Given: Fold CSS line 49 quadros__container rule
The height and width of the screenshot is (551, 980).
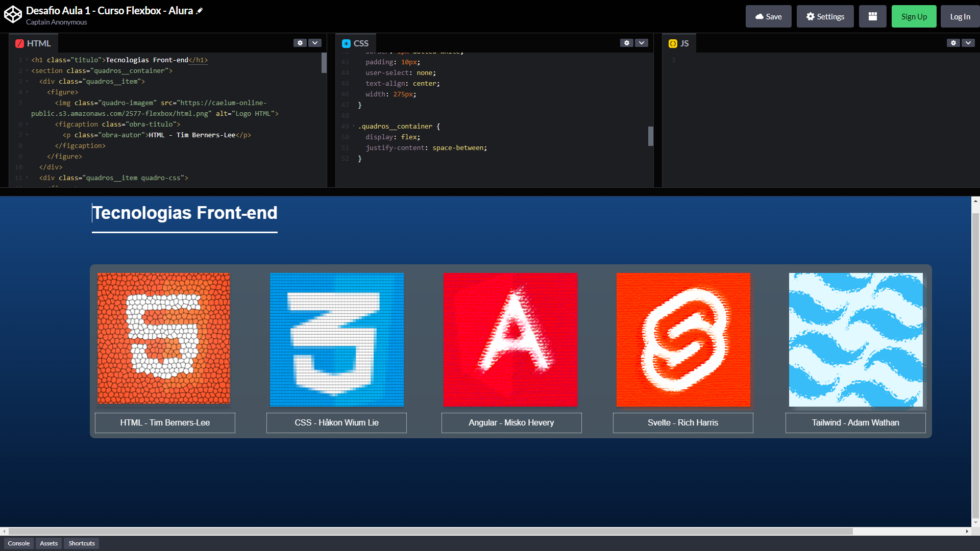Looking at the screenshot, I should [354, 127].
